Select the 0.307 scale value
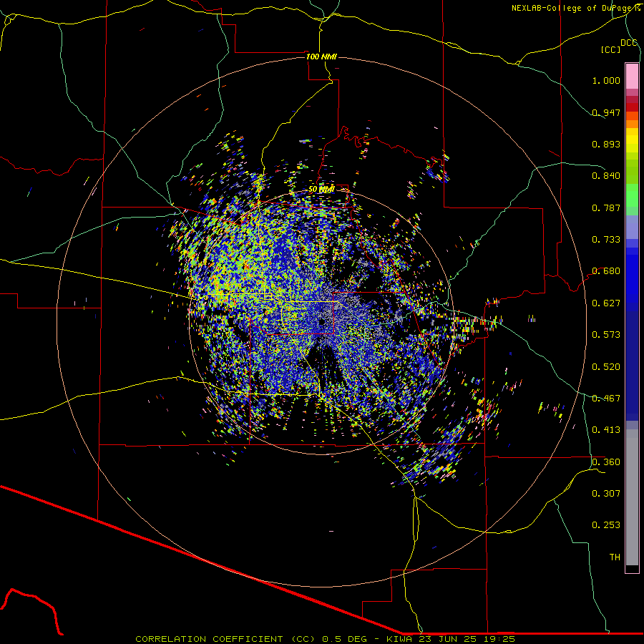 tap(606, 494)
